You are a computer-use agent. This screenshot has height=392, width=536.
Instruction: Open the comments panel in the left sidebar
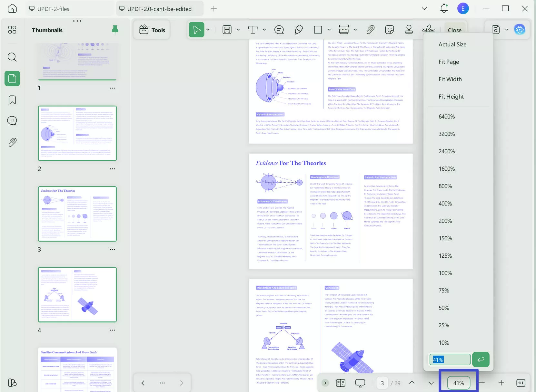click(12, 121)
